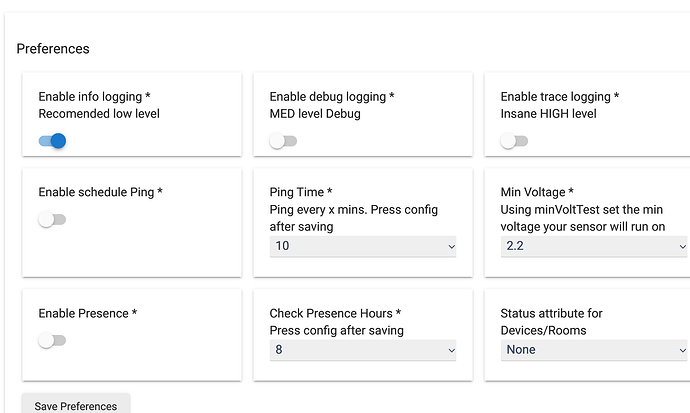Image resolution: width=690 pixels, height=413 pixels.
Task: Click the "Enable info logging" label text
Action: 94,97
